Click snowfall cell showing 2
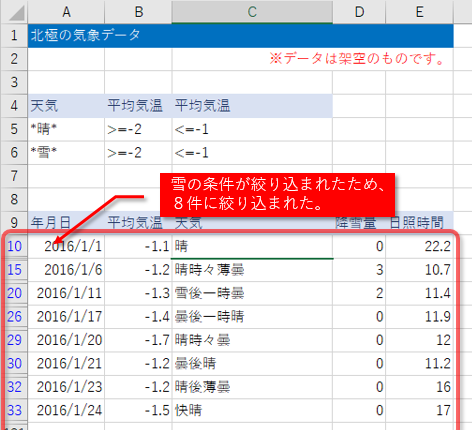Screen dimensions: 472x430 (x=359, y=293)
